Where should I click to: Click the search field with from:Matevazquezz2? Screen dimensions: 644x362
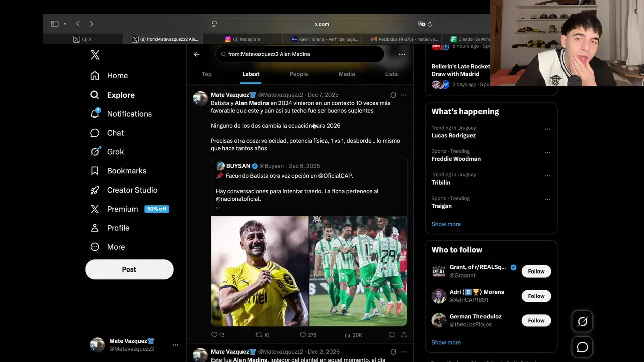pos(300,54)
